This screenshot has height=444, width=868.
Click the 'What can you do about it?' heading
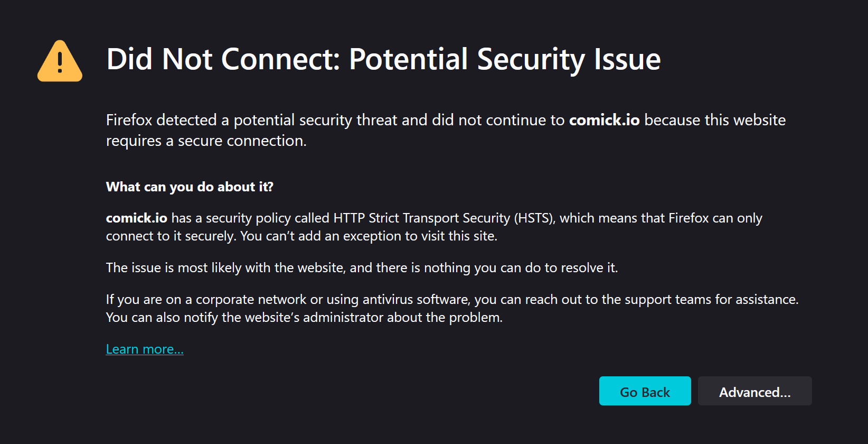(190, 187)
